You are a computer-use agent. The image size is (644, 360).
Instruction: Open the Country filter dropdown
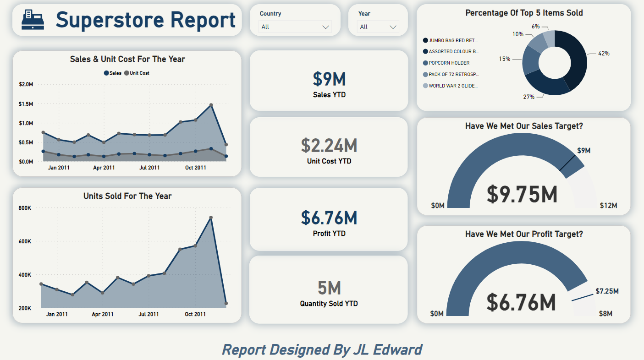295,27
